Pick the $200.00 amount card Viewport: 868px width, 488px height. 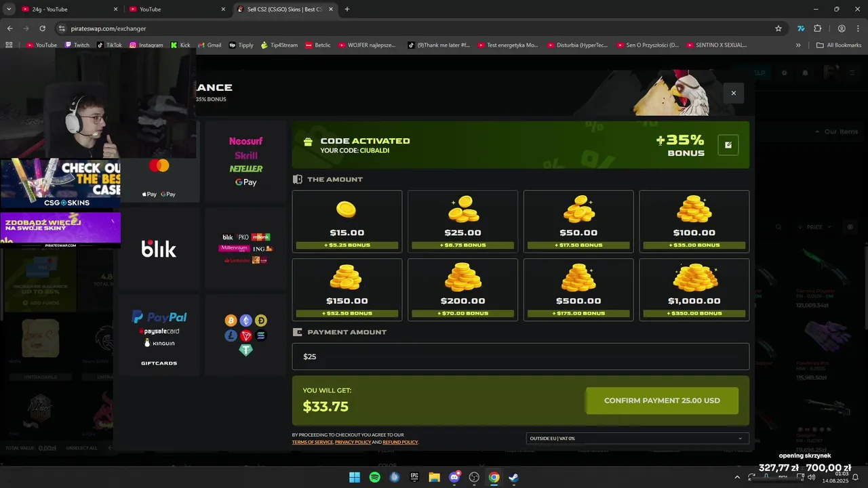click(462, 289)
